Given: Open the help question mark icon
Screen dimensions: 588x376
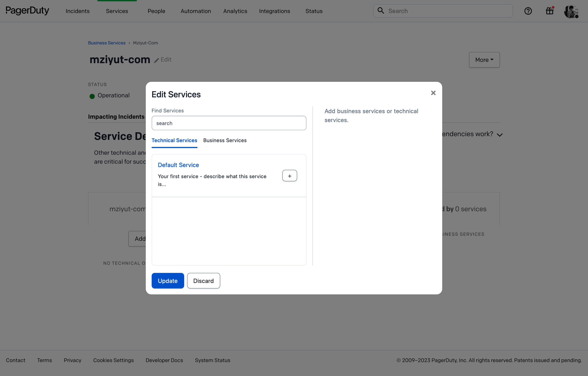Looking at the screenshot, I should click(x=528, y=11).
